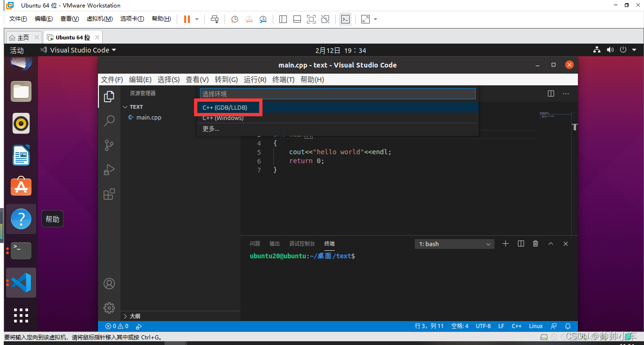Open Terminal from Ubuntu dock

21,251
